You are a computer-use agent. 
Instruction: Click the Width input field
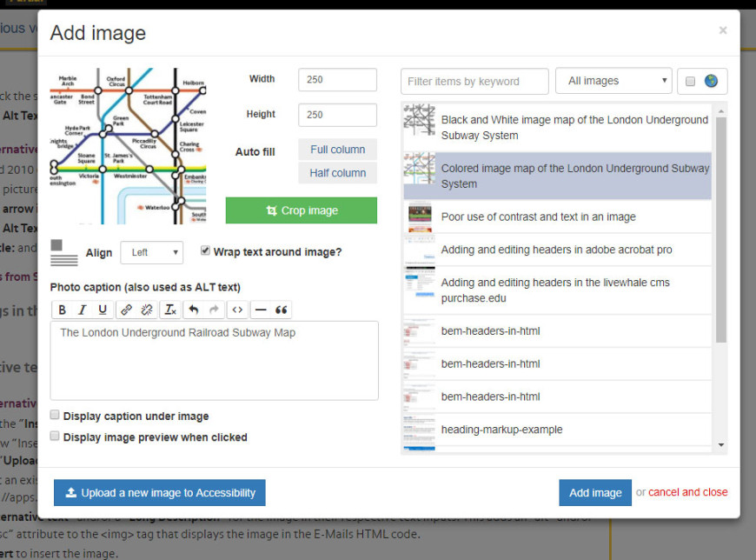[x=337, y=80]
